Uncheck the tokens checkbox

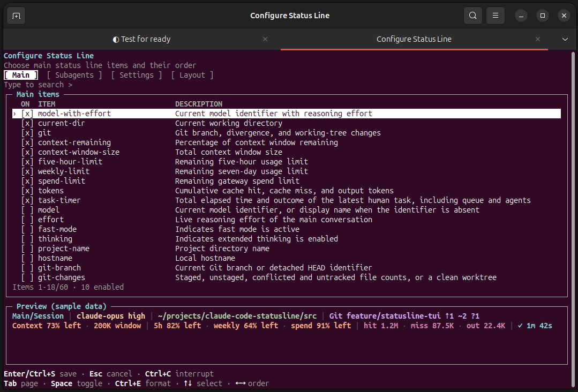click(x=27, y=191)
